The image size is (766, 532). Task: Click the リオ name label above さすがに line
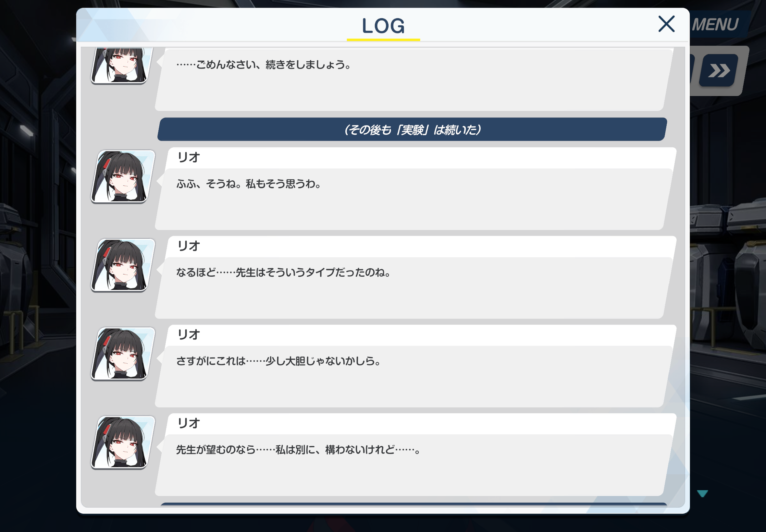(x=189, y=334)
